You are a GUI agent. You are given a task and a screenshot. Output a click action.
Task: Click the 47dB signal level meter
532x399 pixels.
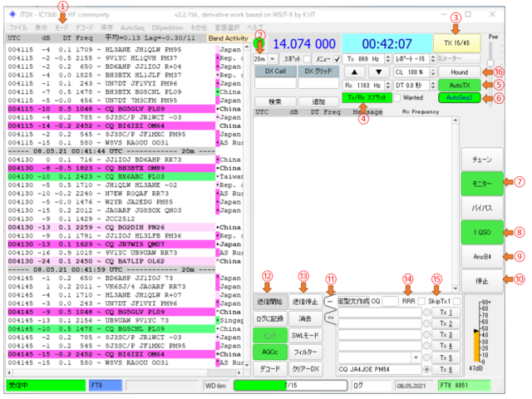tap(476, 332)
